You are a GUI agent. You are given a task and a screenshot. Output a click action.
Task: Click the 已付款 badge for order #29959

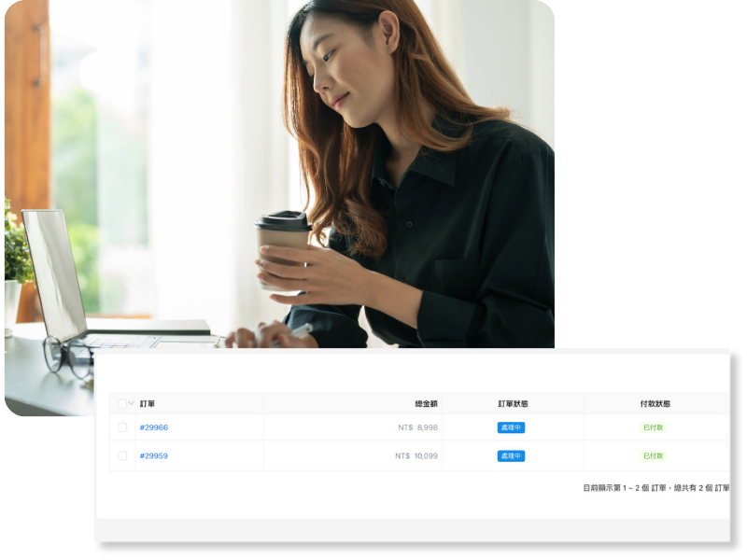point(653,455)
